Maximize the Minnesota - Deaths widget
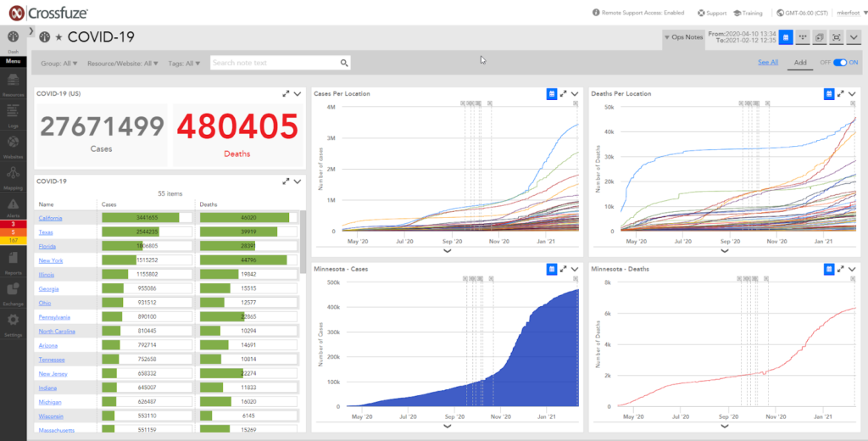 coord(840,269)
